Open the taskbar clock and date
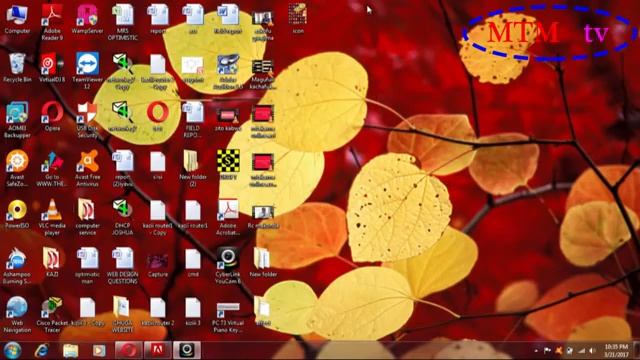Viewport: 640px width, 360px height. pyautogui.click(x=616, y=351)
